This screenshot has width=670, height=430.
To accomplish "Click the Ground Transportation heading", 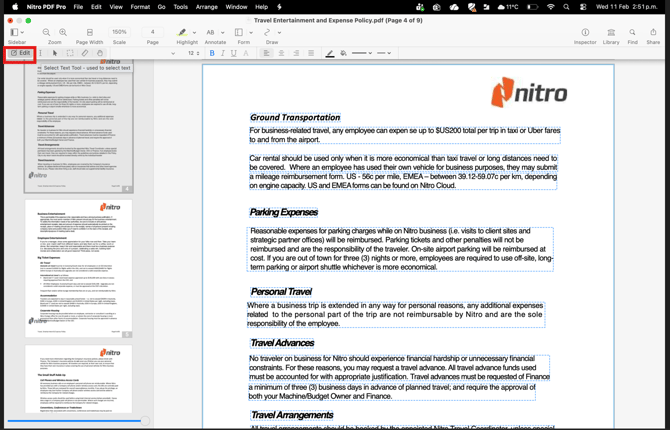I will (295, 117).
